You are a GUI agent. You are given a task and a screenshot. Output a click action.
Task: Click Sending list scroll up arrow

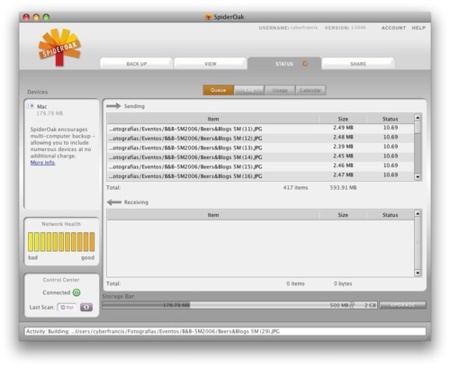(417, 117)
